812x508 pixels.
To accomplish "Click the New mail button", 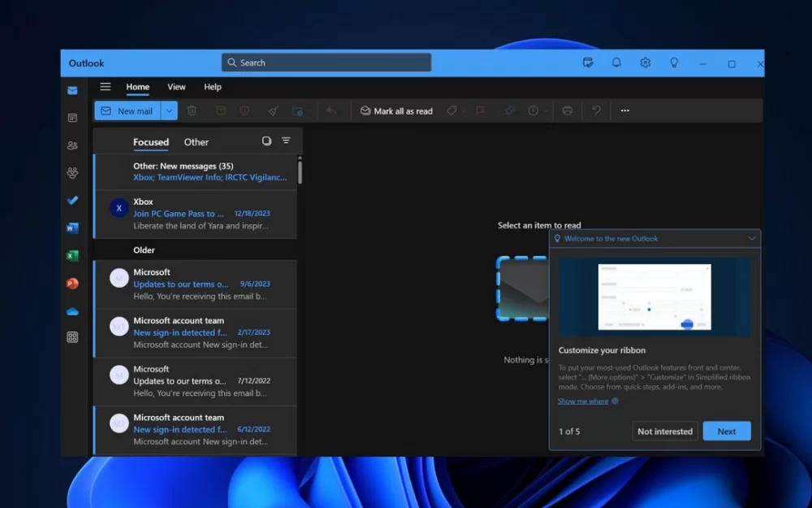I will coord(127,111).
